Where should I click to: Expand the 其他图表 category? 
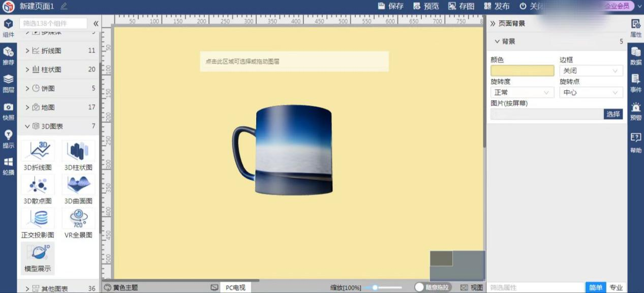point(60,288)
